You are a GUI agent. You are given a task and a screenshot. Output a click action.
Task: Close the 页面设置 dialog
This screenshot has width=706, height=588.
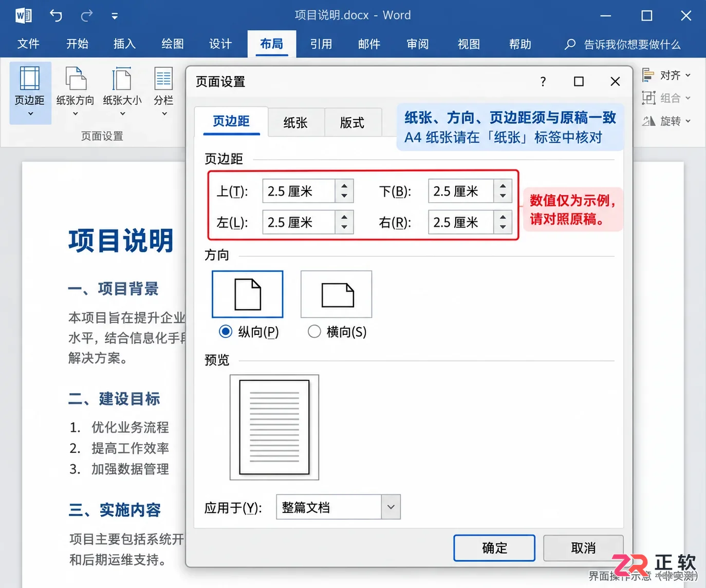tap(615, 82)
